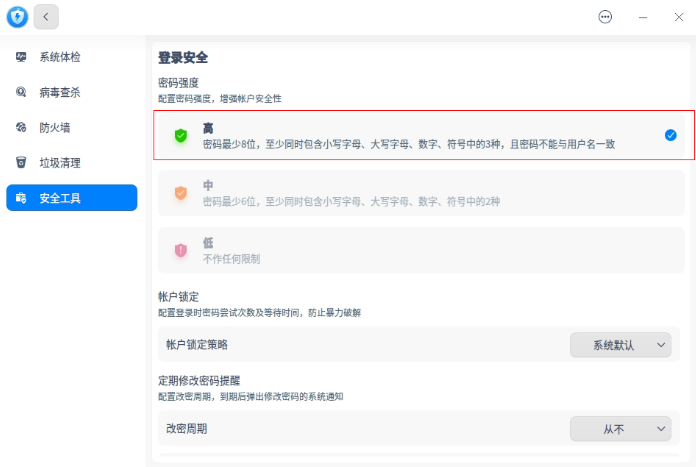Image resolution: width=696 pixels, height=467 pixels.
Task: Click the 防火墙 icon
Action: 21,127
